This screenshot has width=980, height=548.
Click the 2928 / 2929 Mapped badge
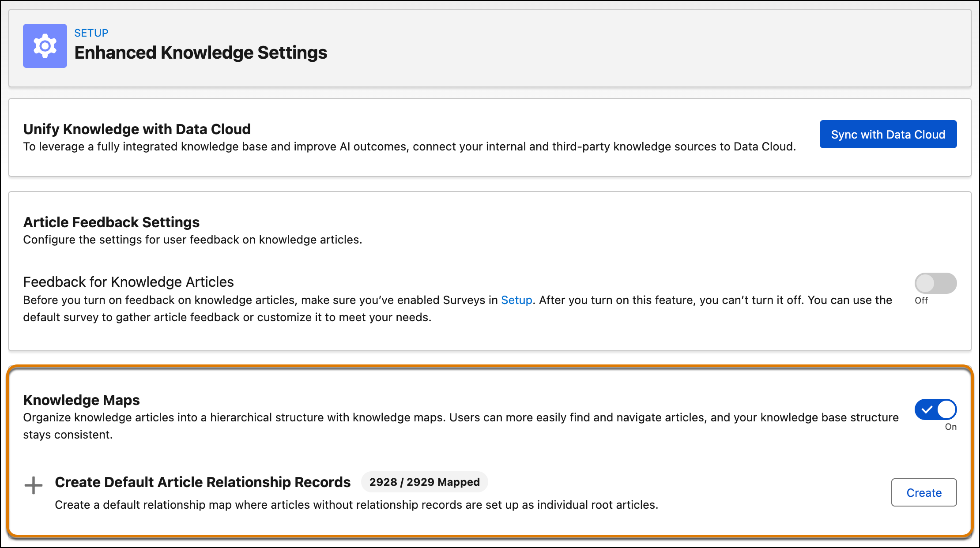[x=425, y=482]
